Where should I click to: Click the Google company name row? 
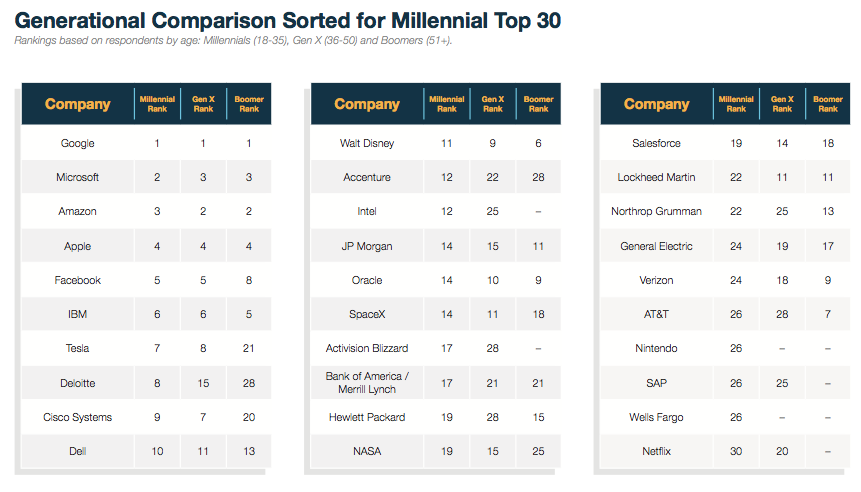click(x=77, y=143)
